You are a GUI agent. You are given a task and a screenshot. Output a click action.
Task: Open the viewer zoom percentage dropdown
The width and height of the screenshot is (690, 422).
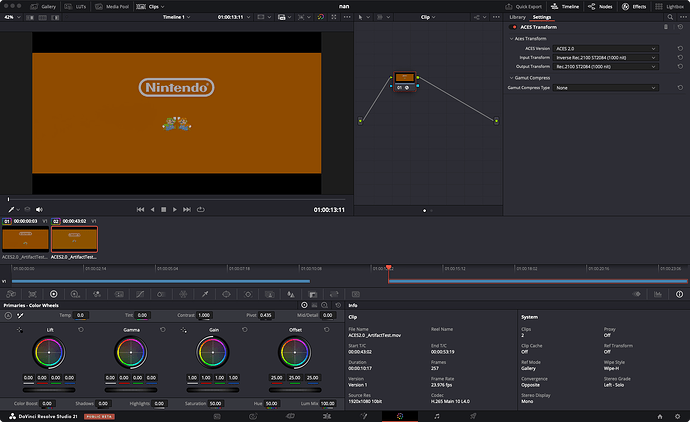(x=12, y=17)
